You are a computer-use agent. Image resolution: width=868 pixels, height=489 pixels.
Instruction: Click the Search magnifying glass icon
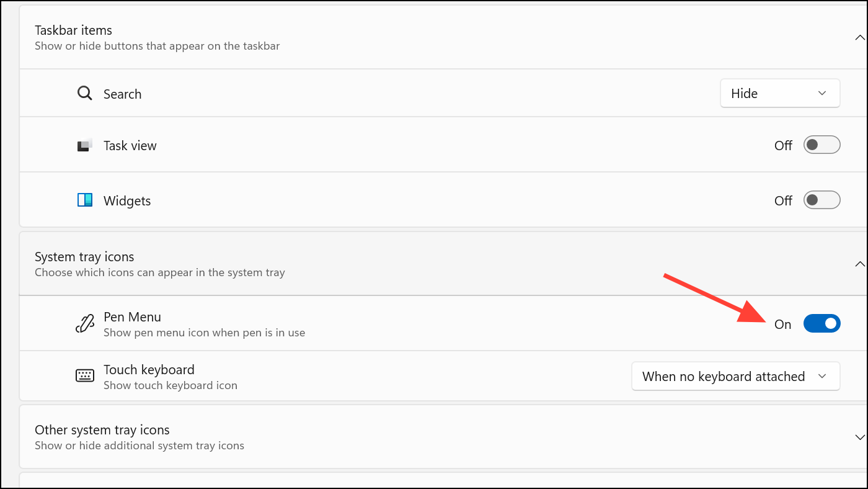84,94
